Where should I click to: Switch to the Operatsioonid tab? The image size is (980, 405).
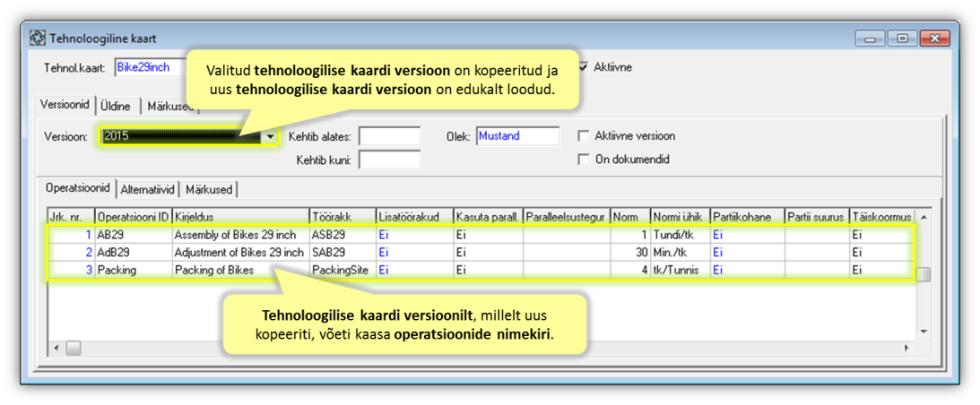coord(77,187)
